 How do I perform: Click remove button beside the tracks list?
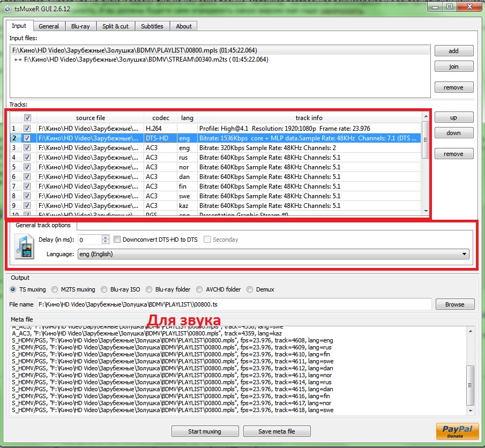(x=454, y=154)
